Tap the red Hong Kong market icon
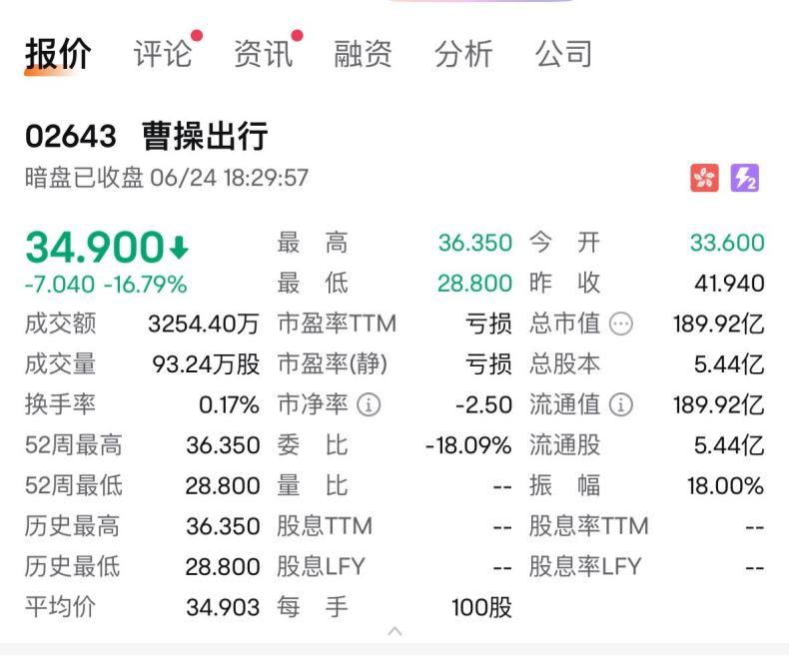The width and height of the screenshot is (789, 672). [704, 178]
